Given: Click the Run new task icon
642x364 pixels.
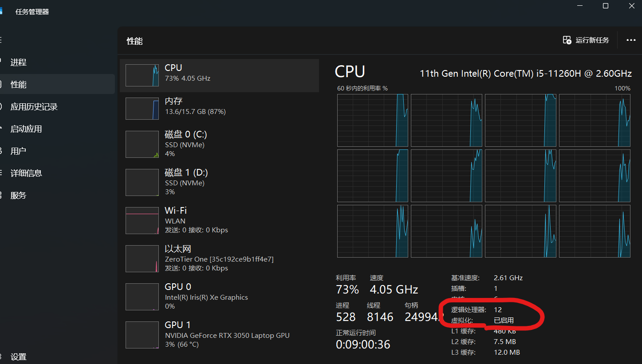Looking at the screenshot, I should [567, 40].
